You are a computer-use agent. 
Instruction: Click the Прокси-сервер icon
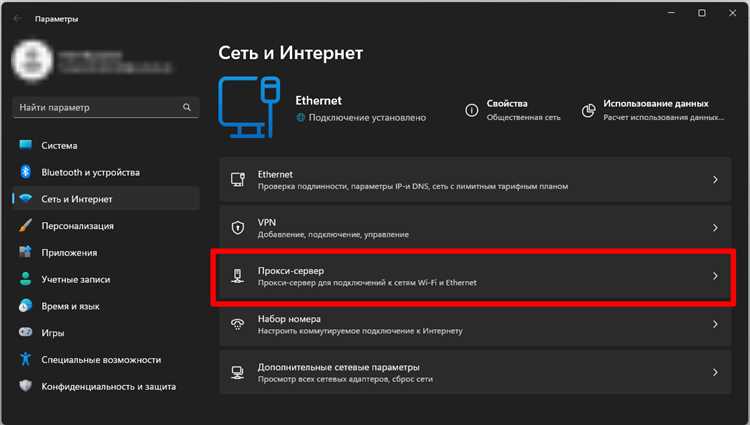click(x=238, y=276)
